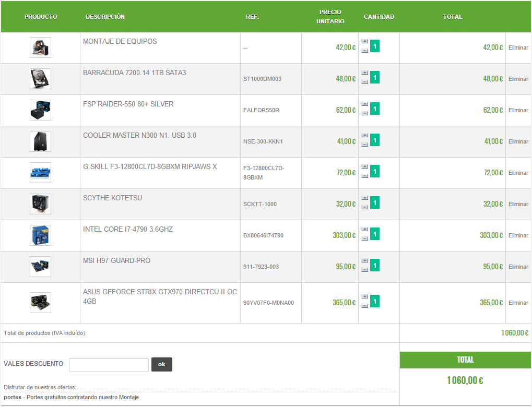Screen dimensions: 532x407
Task: Click 'Total de productos (IVA incluído)' label
Action: pyautogui.click(x=45, y=333)
